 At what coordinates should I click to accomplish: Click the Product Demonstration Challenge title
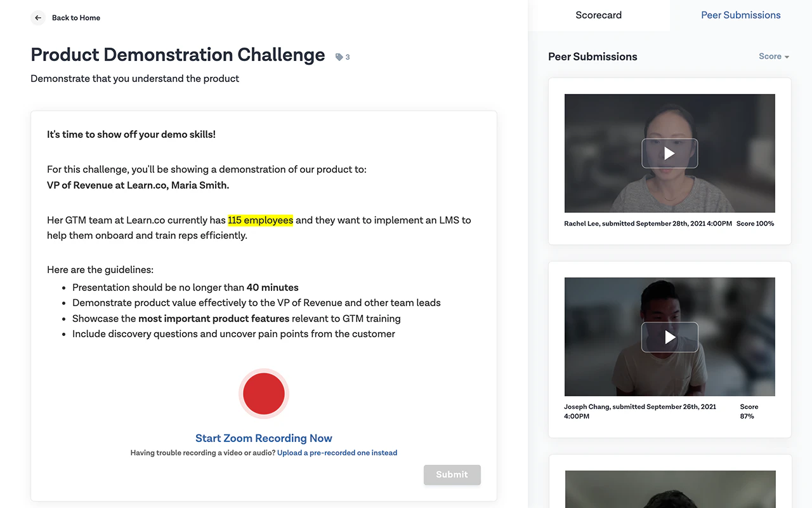pos(178,55)
